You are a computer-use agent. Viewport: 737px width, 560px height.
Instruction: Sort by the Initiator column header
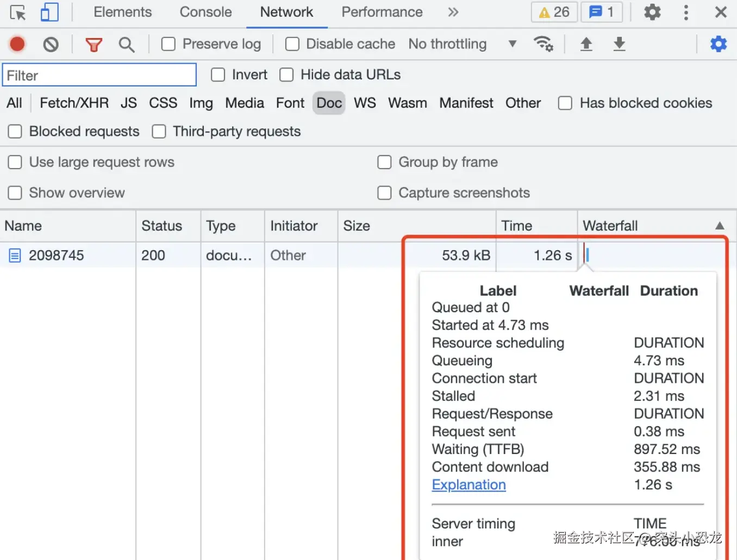point(301,226)
